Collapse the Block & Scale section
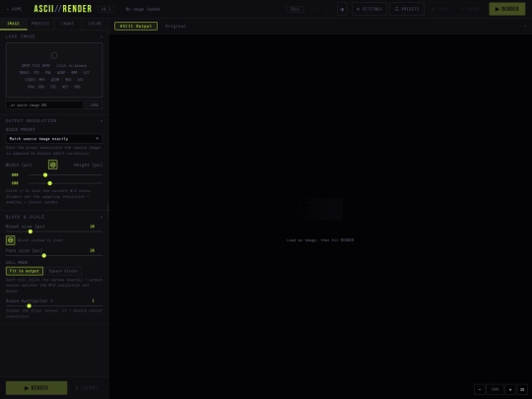The width and height of the screenshot is (532, 399). tap(101, 217)
